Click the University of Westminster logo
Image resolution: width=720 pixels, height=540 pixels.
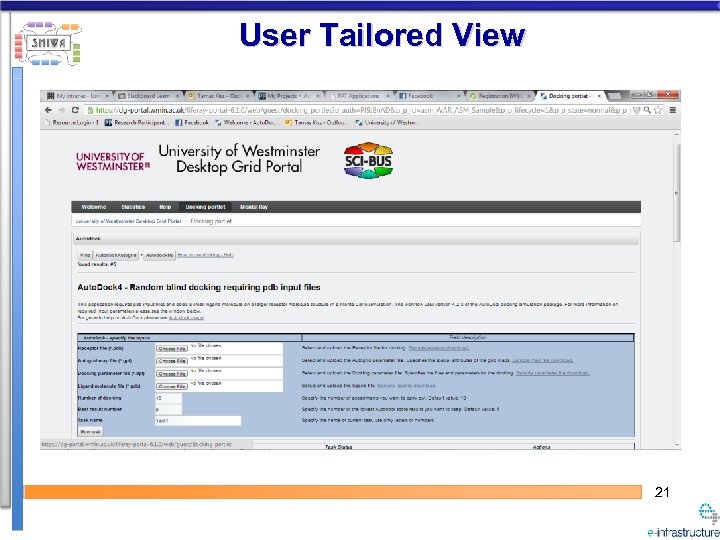coord(113,161)
